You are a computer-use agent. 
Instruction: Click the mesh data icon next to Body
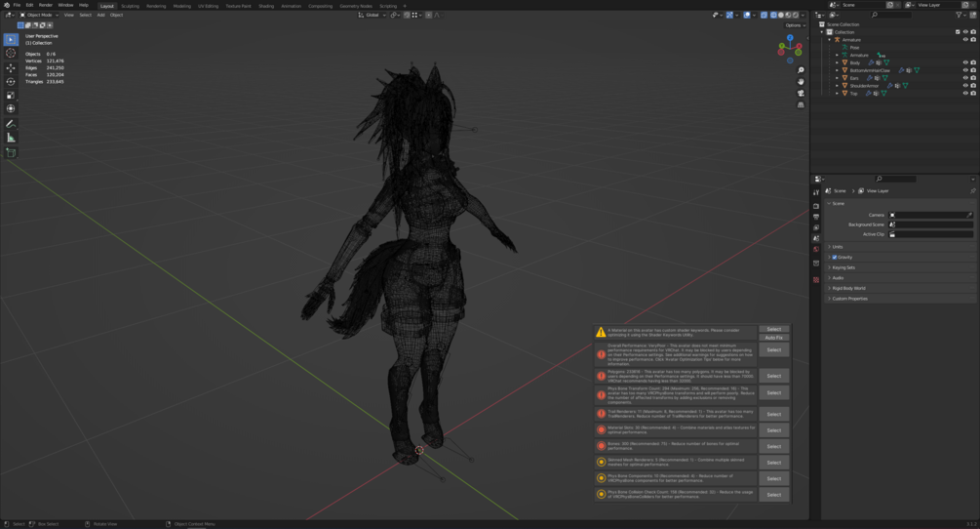(x=886, y=62)
